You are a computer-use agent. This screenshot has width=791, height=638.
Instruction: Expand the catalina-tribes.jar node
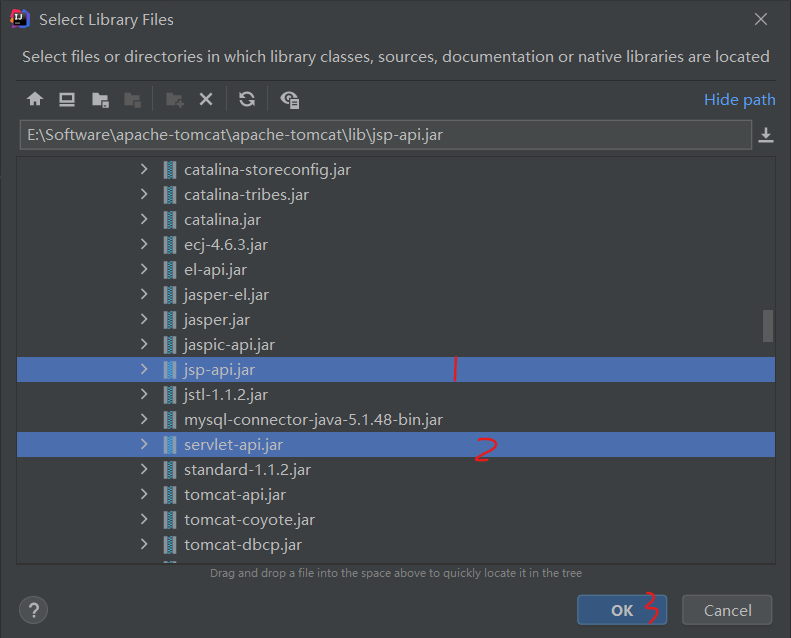pos(144,194)
